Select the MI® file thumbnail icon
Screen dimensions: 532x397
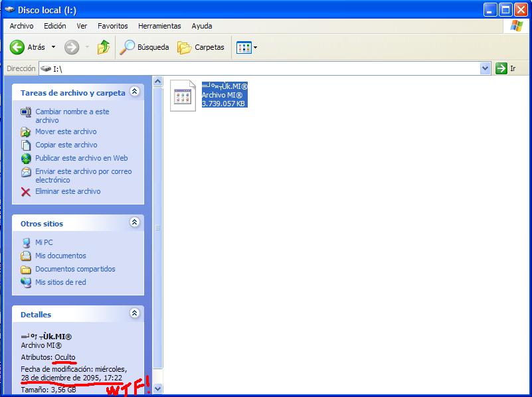[x=183, y=96]
